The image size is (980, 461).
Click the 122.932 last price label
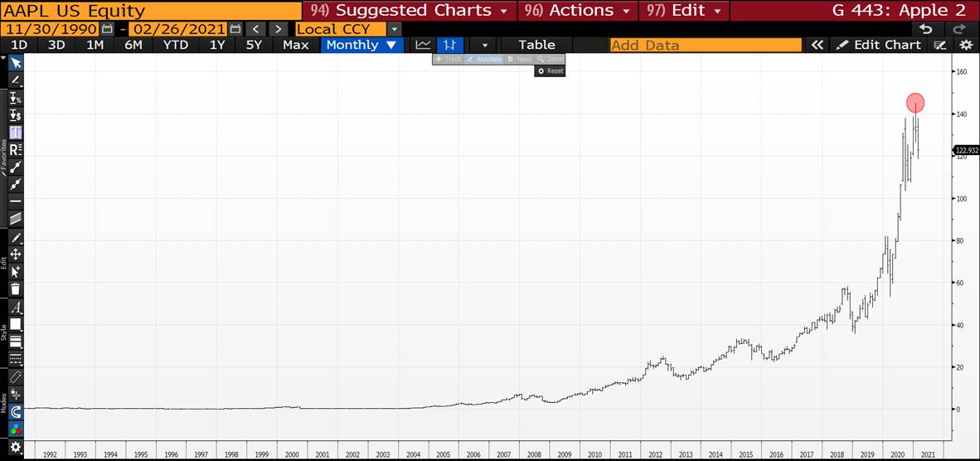click(x=965, y=151)
